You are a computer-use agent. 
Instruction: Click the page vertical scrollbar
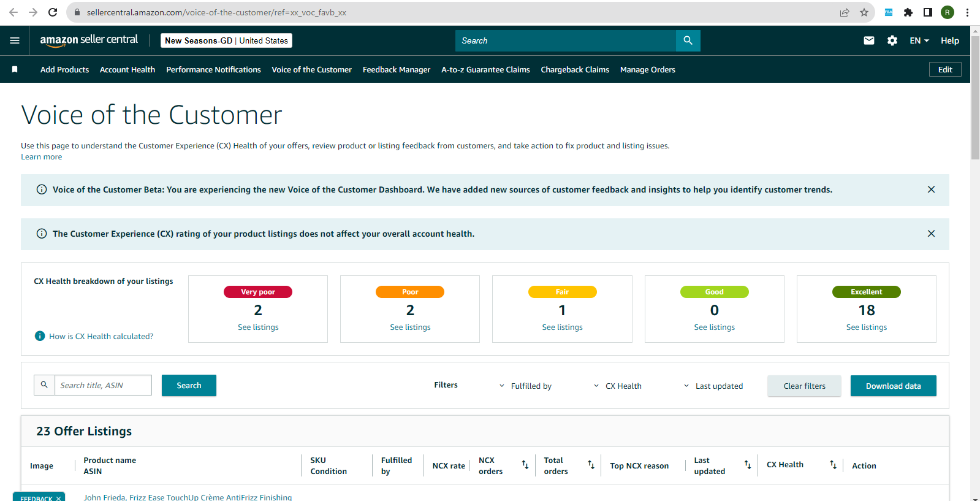pyautogui.click(x=975, y=98)
